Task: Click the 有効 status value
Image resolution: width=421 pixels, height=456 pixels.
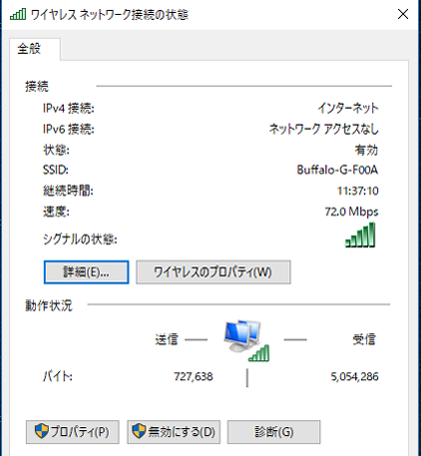Action: [x=366, y=150]
